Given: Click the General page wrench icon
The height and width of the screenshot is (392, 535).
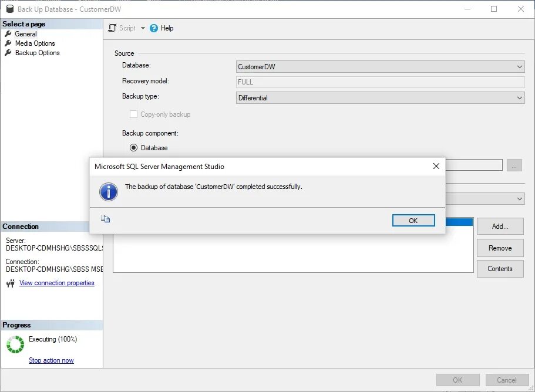Looking at the screenshot, I should (x=8, y=34).
